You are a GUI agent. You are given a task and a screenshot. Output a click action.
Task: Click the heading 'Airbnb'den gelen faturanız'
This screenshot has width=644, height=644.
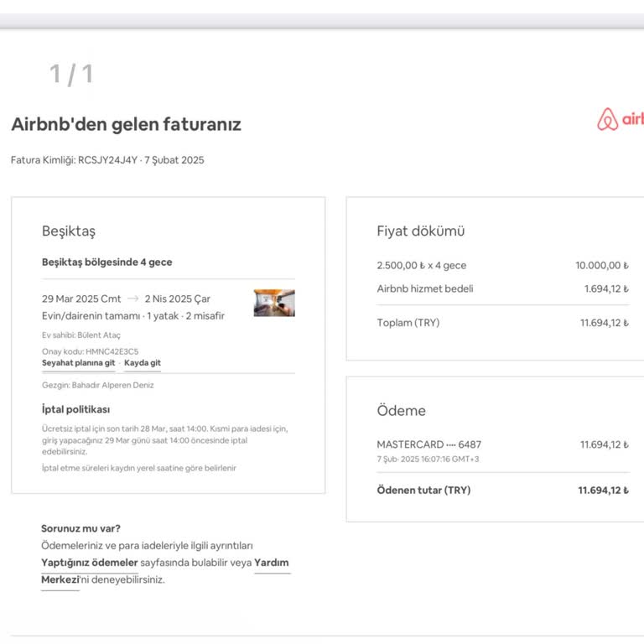point(126,124)
